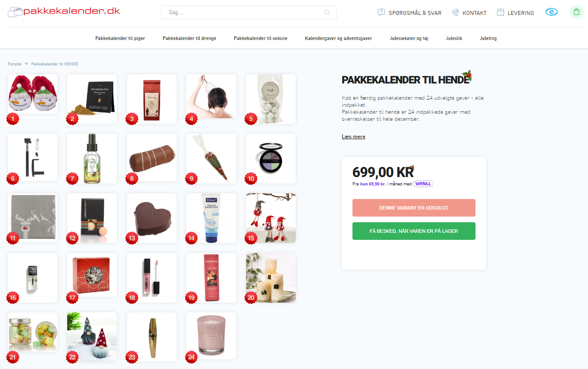The height and width of the screenshot is (369, 588).
Task: Click the Kontakt phone icon
Action: click(x=456, y=12)
